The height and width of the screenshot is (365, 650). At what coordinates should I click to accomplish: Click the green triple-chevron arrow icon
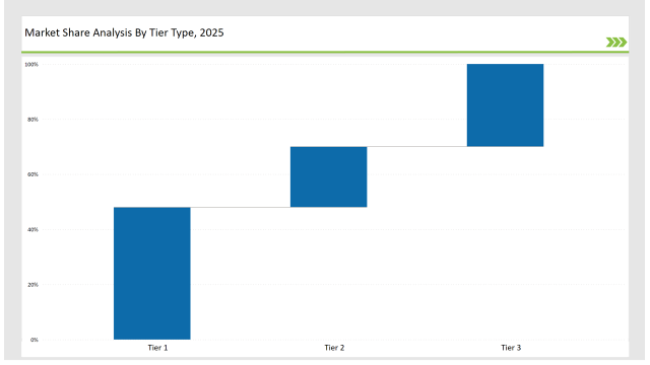pos(616,42)
